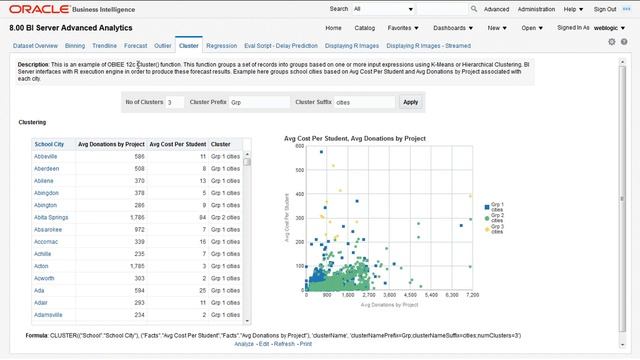Viewport: 640px width, 360px height.
Task: Click the Cluster Prefix field
Action: click(x=259, y=102)
